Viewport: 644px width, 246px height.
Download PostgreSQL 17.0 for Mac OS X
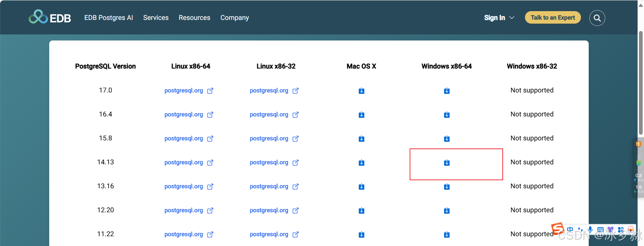click(x=361, y=91)
